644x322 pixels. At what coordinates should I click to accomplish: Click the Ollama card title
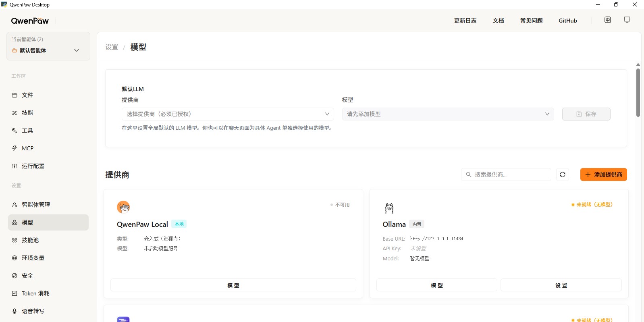[394, 224]
